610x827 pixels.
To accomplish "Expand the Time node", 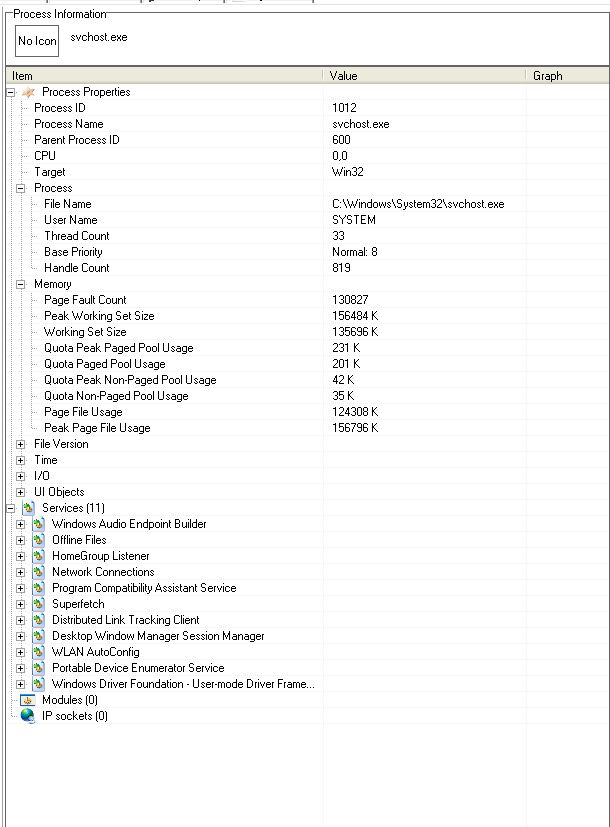I will click(21, 460).
